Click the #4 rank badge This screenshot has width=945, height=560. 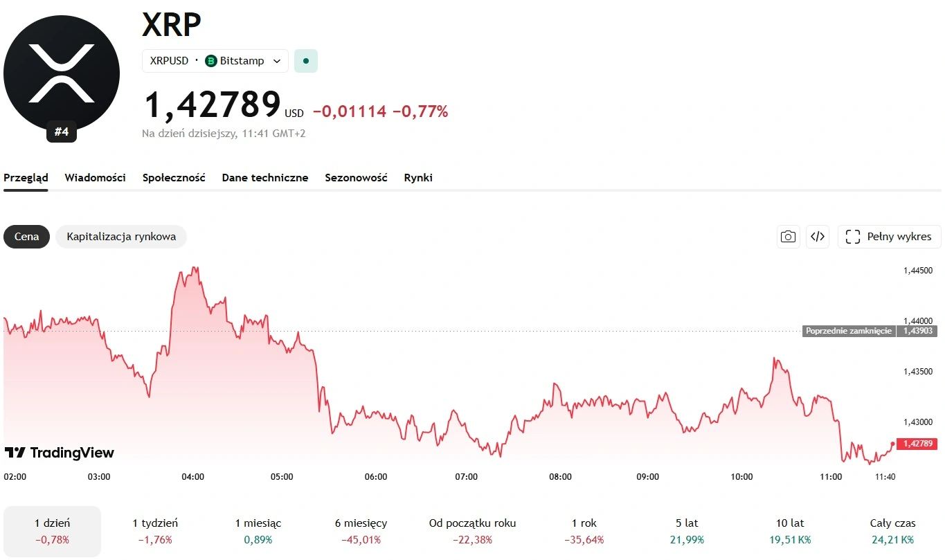[62, 132]
